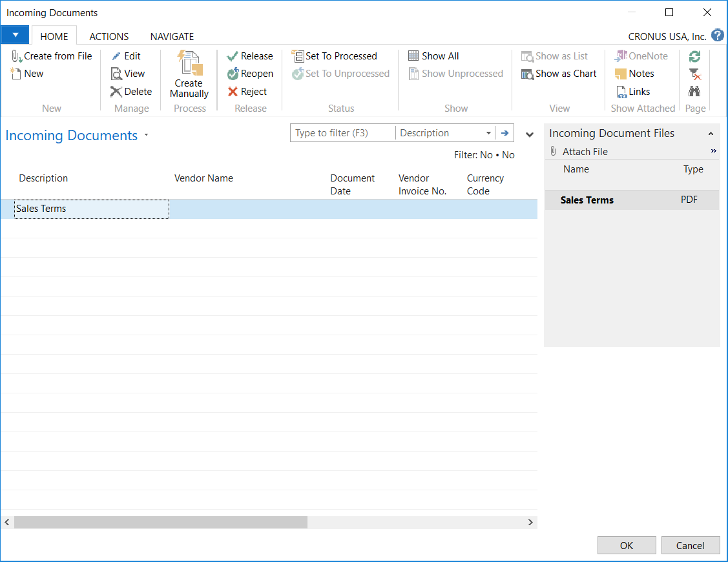Switch to the ACTIONS tab

point(109,37)
